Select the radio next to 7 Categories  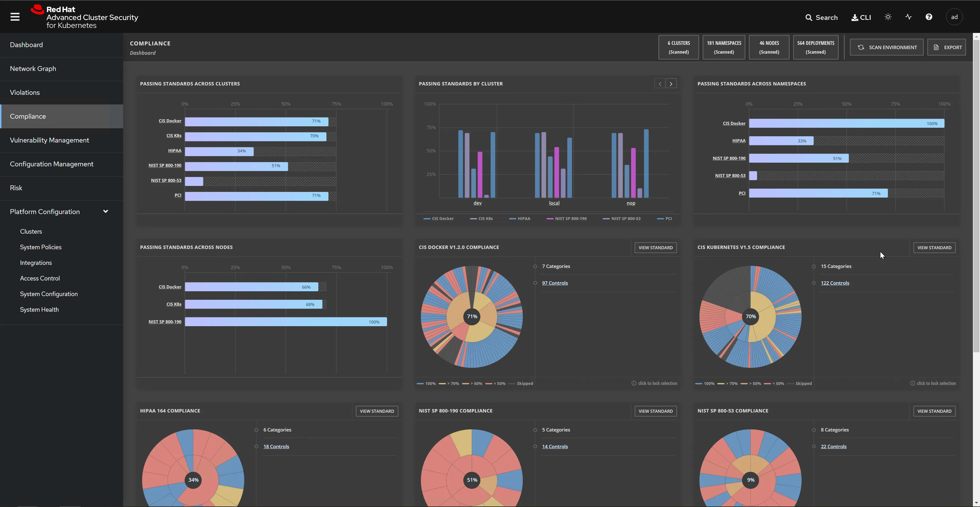pos(535,266)
